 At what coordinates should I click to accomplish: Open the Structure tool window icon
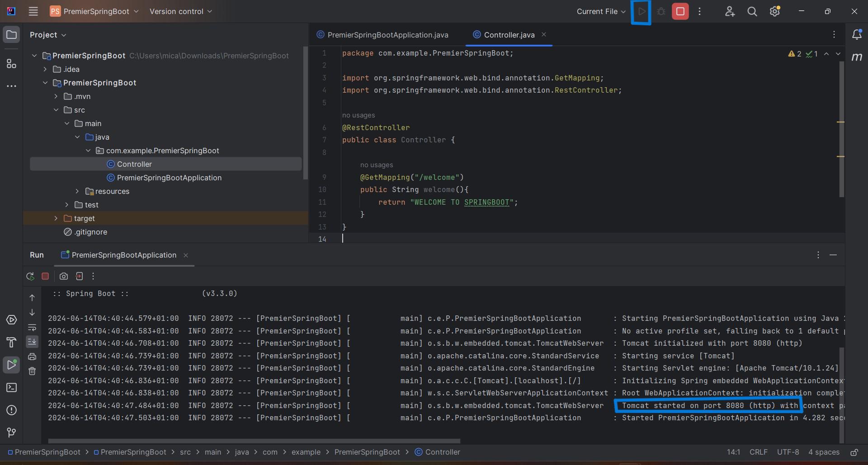[x=11, y=64]
